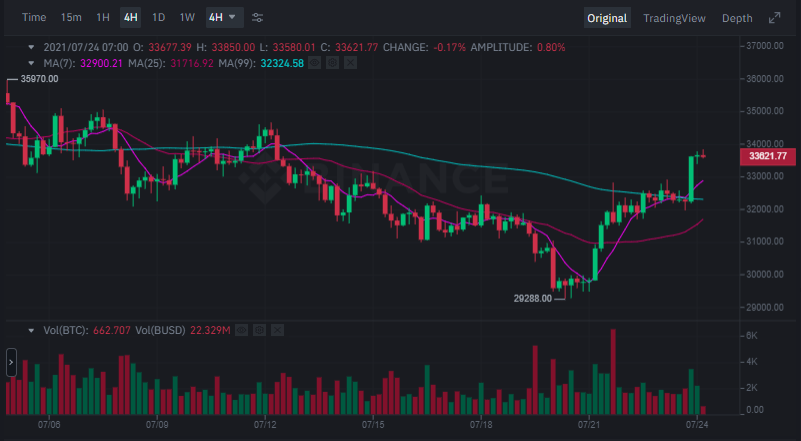Image resolution: width=801 pixels, height=441 pixels.
Task: Select the 15m timeframe
Action: pyautogui.click(x=71, y=18)
